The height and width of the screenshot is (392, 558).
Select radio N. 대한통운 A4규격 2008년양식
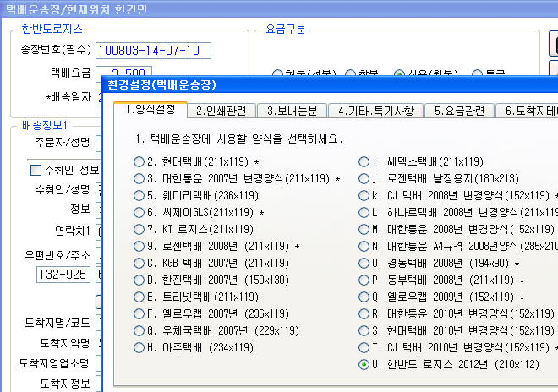pos(364,246)
